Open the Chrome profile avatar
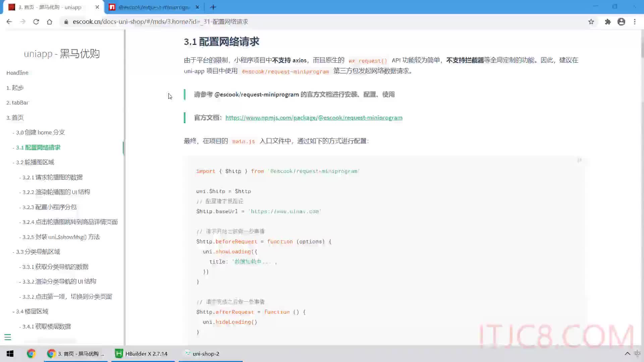This screenshot has height=362, width=644. 621,22
